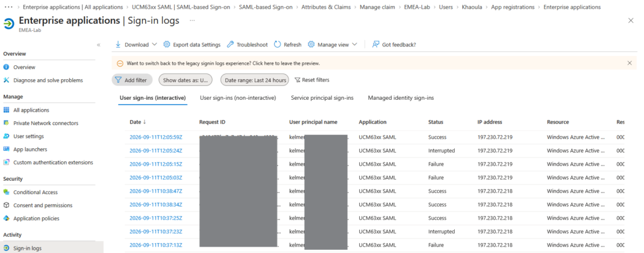
Task: Switch to Service principal sign-ins tab
Action: coord(322,98)
